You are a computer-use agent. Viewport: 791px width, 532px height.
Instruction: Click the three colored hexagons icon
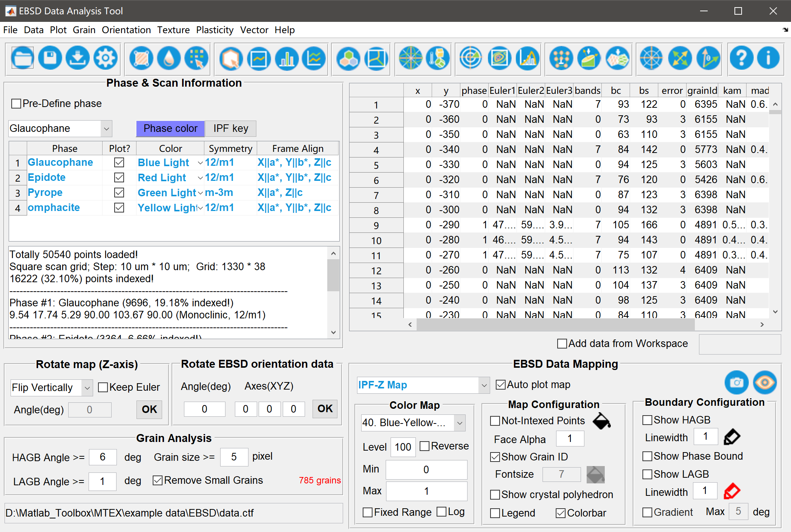tap(349, 58)
